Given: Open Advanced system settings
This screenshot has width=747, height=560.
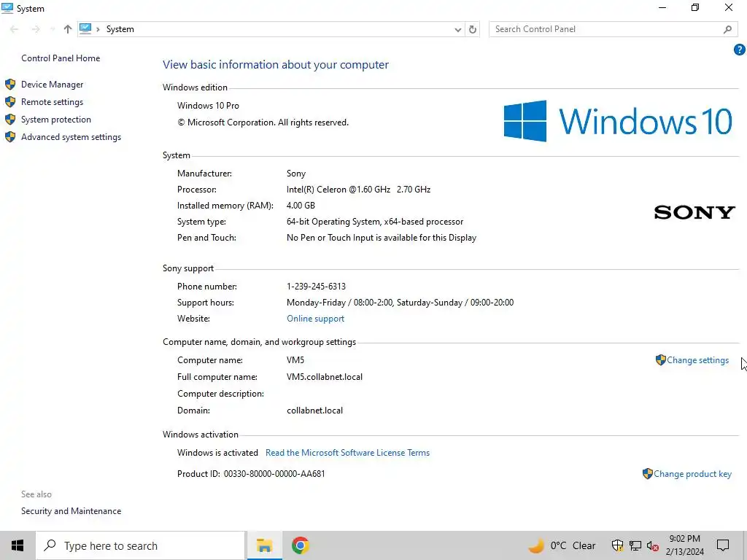Looking at the screenshot, I should pos(71,137).
